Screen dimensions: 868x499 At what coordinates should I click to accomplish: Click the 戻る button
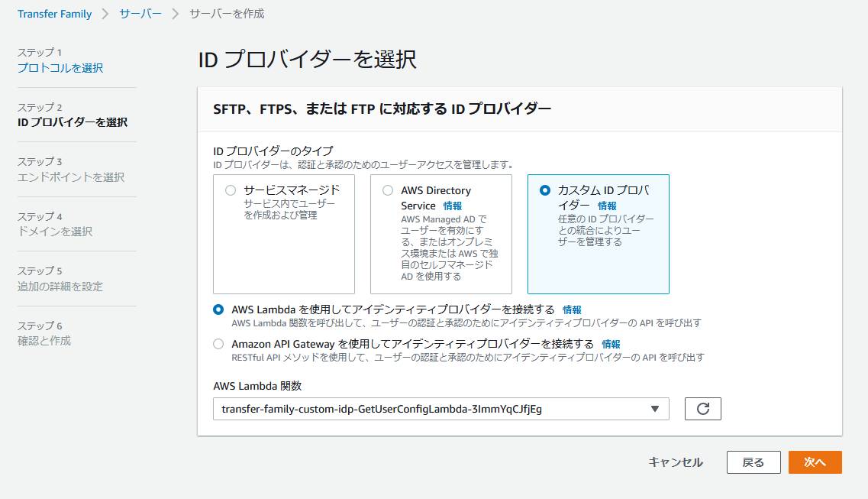point(753,462)
